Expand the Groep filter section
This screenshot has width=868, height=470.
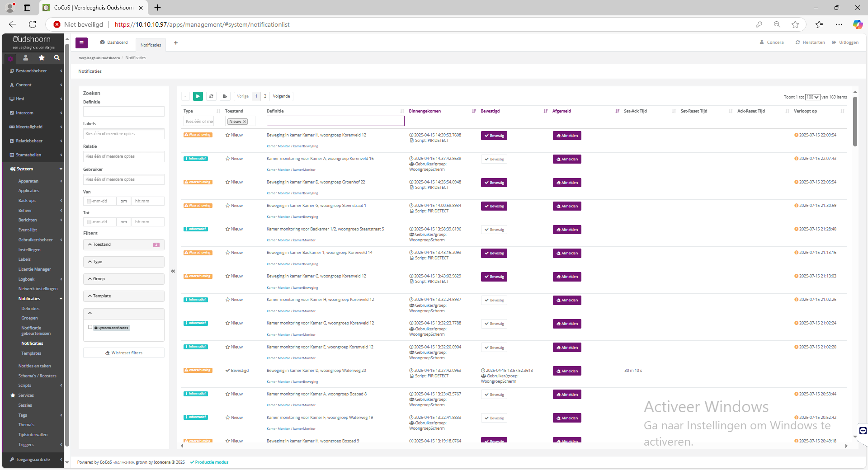(x=123, y=279)
